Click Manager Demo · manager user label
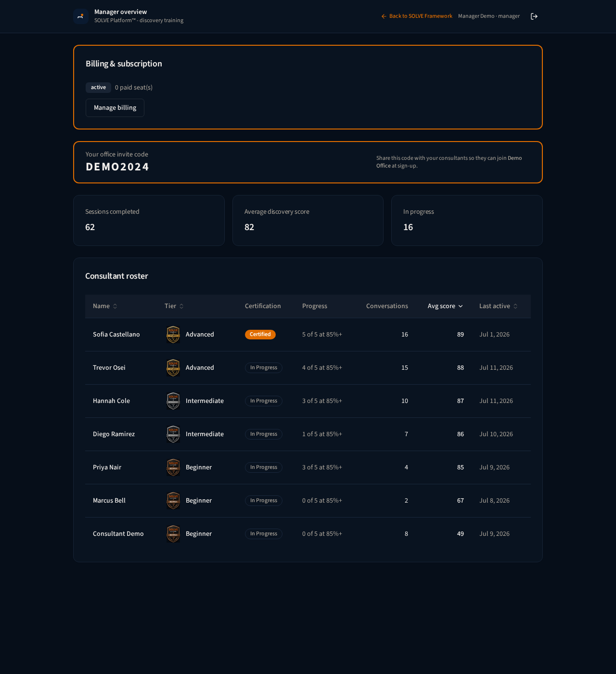The width and height of the screenshot is (616, 674). [489, 16]
